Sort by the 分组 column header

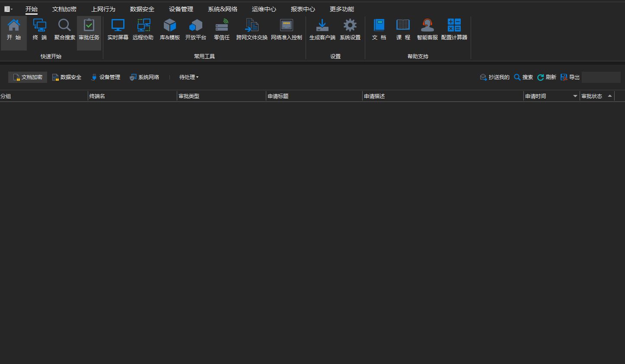click(44, 96)
